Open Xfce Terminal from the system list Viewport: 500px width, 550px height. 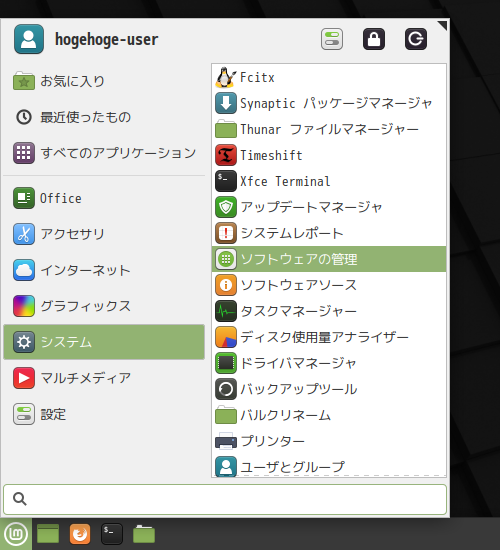(329, 181)
